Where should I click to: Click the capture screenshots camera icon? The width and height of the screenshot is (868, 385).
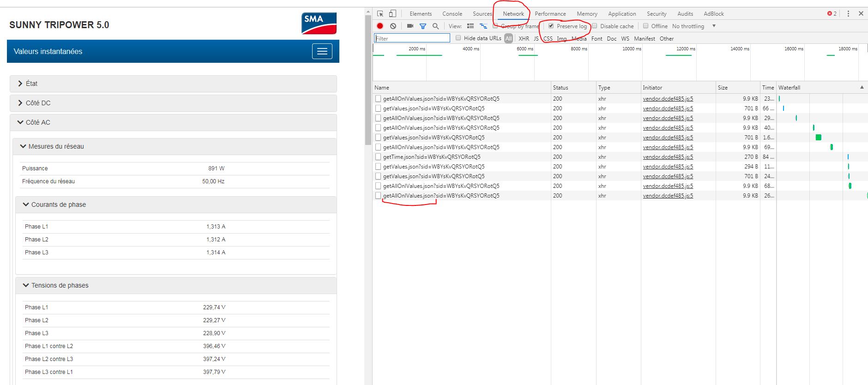pos(410,26)
